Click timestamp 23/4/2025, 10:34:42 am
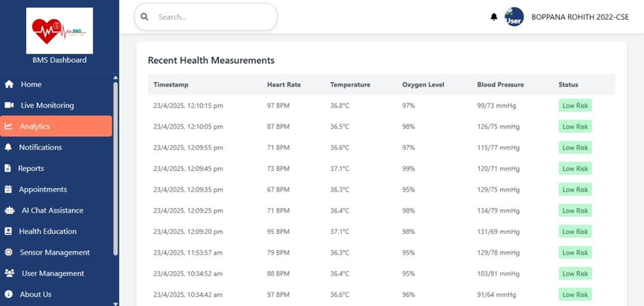This screenshot has width=644, height=306. click(188, 294)
